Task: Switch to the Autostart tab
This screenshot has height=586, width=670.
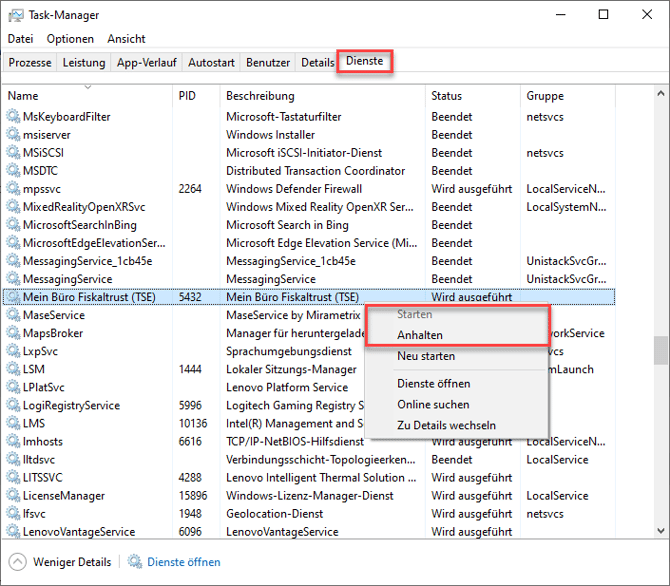Action: 211,62
